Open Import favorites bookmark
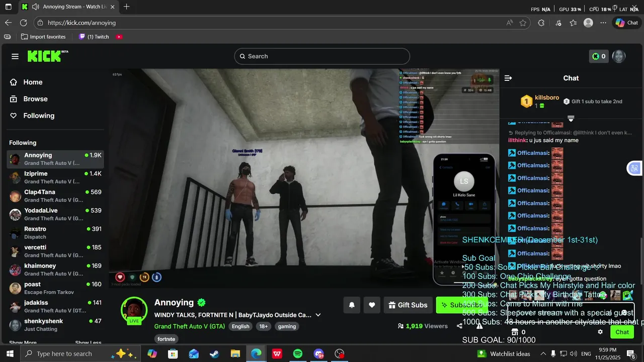644x362 pixels. pyautogui.click(x=43, y=37)
